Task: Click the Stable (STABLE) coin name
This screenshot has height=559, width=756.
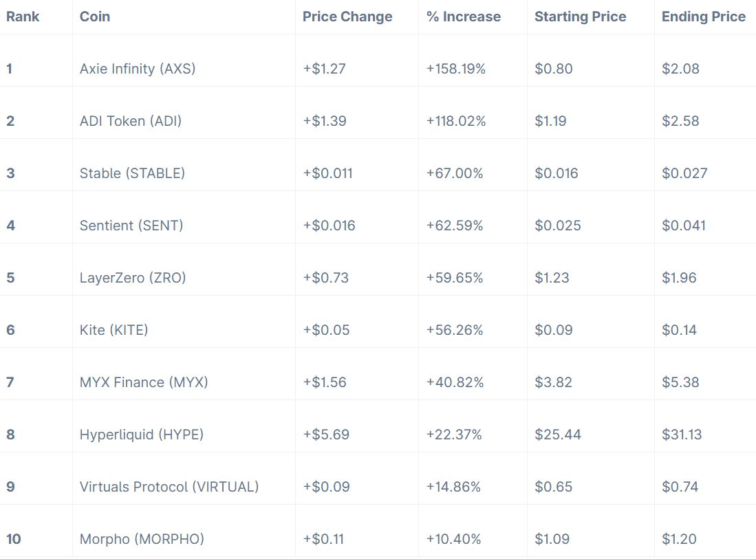Action: (x=132, y=173)
